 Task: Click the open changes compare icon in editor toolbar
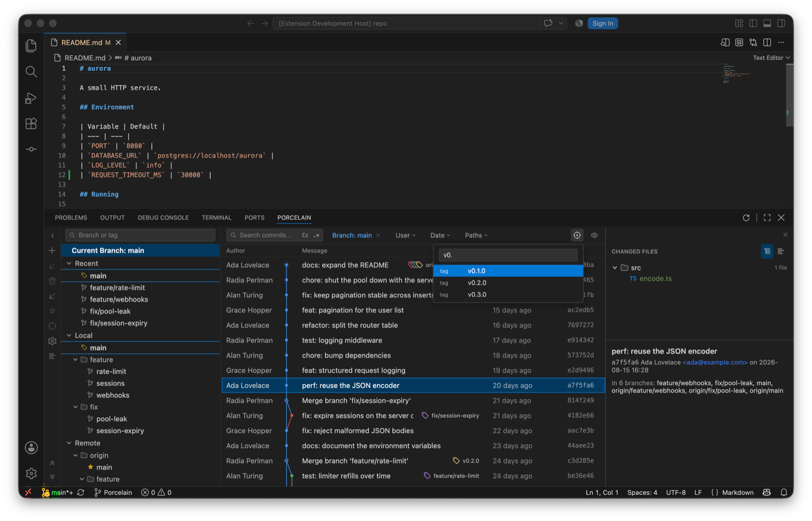click(753, 43)
